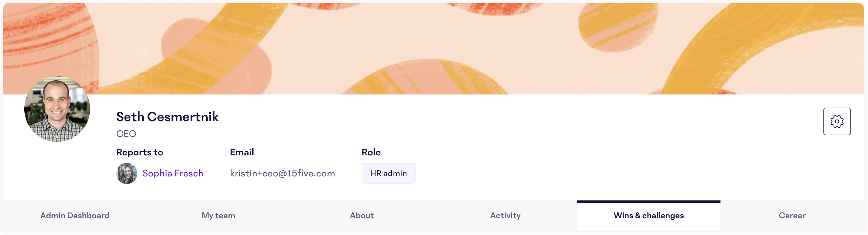Viewport: 868px width, 235px height.
Task: Click the Email field label
Action: pos(242,152)
